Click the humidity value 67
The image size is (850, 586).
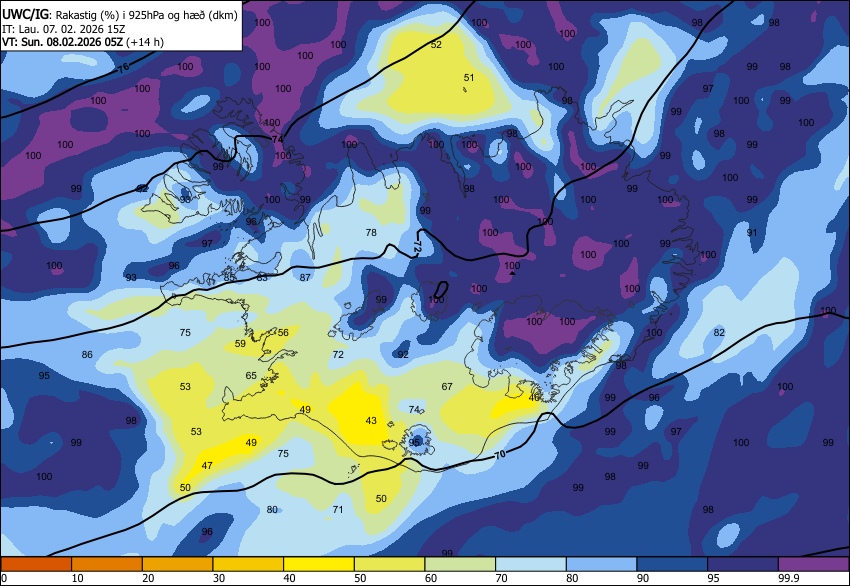[447, 387]
